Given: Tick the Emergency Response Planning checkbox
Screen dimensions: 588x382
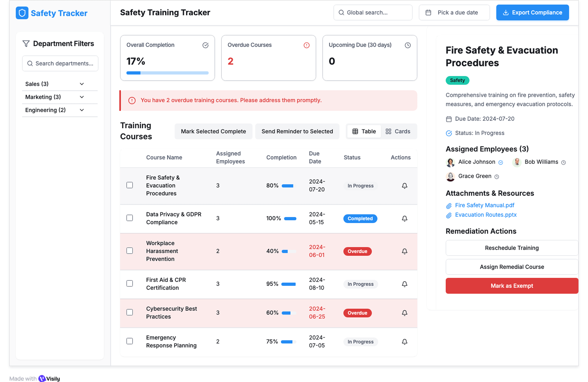Looking at the screenshot, I should point(130,341).
